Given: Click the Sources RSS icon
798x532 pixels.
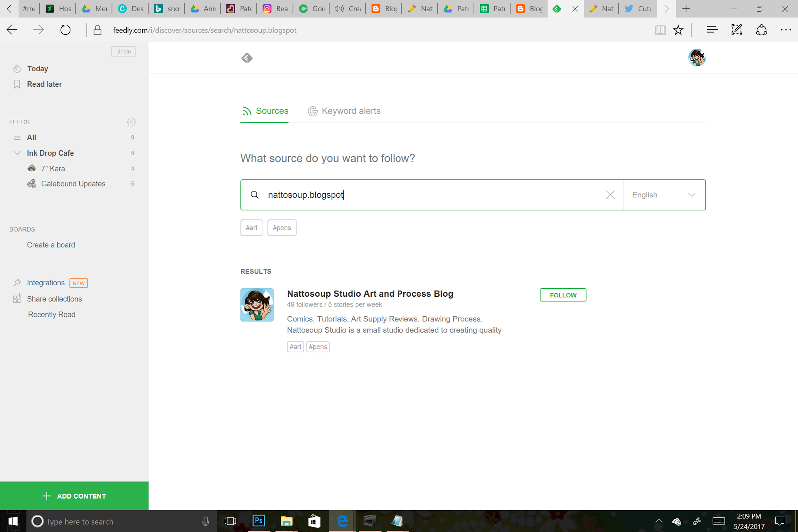Looking at the screenshot, I should tap(247, 111).
